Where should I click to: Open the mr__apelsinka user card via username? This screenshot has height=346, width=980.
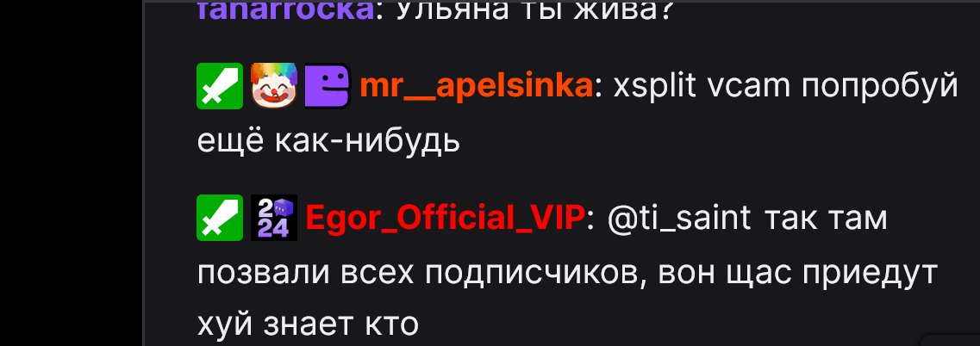[x=477, y=88]
